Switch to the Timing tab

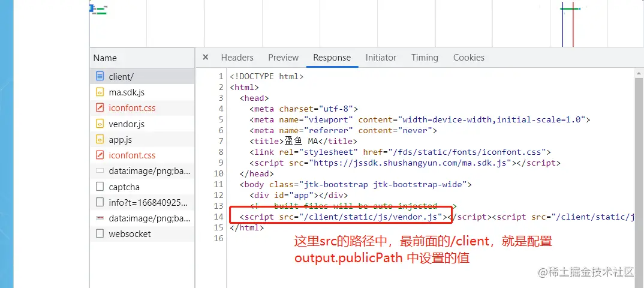[425, 58]
